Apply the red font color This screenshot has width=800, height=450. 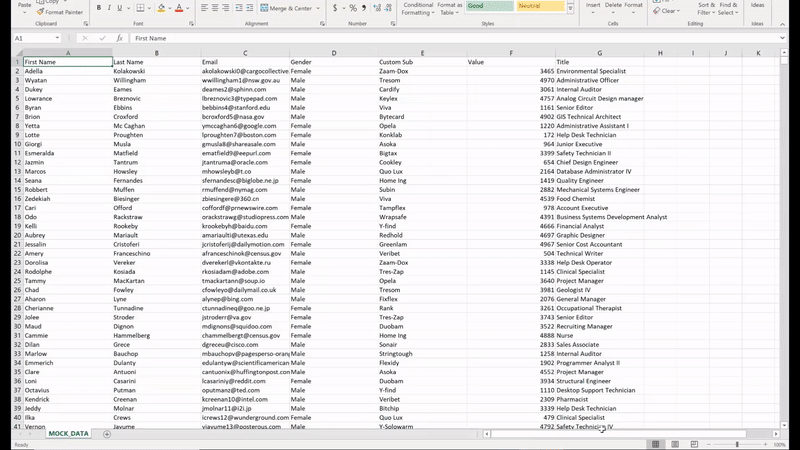(179, 8)
